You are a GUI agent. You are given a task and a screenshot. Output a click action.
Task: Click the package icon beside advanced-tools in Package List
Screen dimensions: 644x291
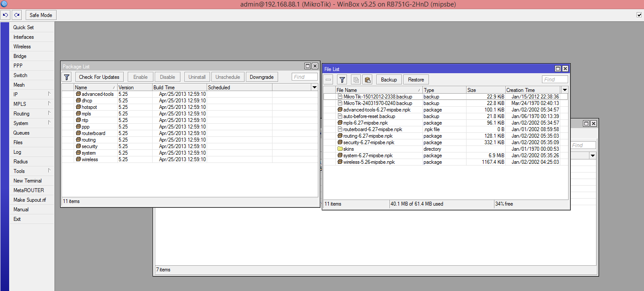pyautogui.click(x=78, y=94)
